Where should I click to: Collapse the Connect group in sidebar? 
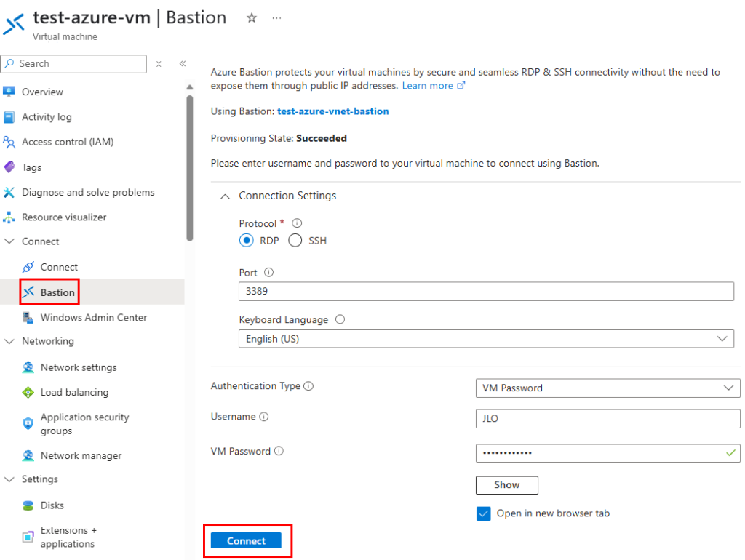[9, 241]
